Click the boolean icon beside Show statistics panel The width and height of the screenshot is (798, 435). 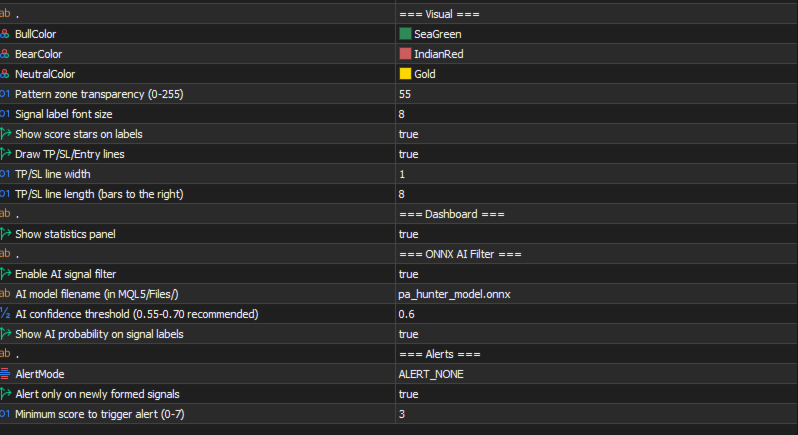[x=5, y=234]
